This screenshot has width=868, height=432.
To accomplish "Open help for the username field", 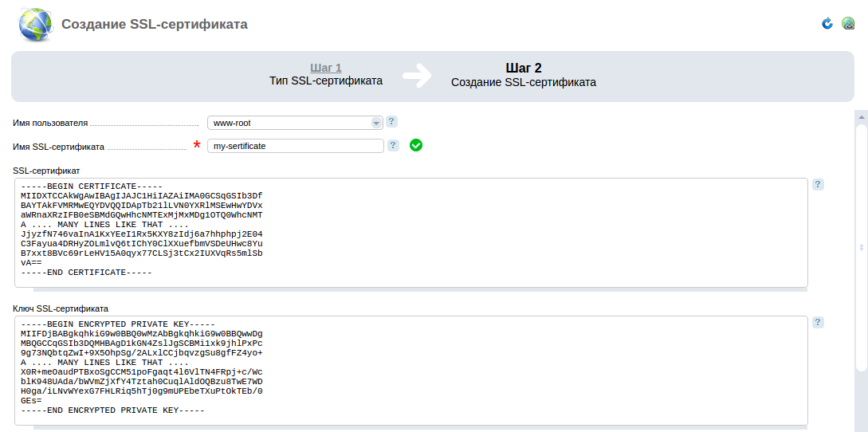I will 391,122.
